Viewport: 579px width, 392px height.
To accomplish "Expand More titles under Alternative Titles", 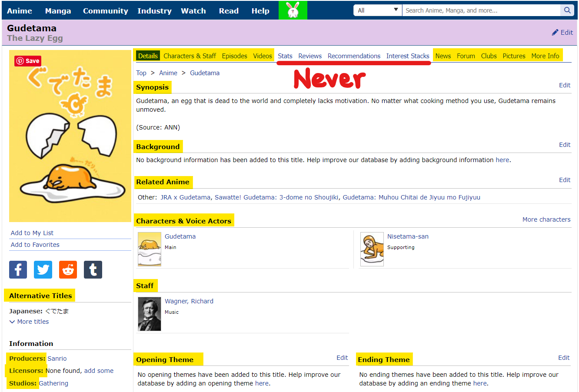I will 29,322.
